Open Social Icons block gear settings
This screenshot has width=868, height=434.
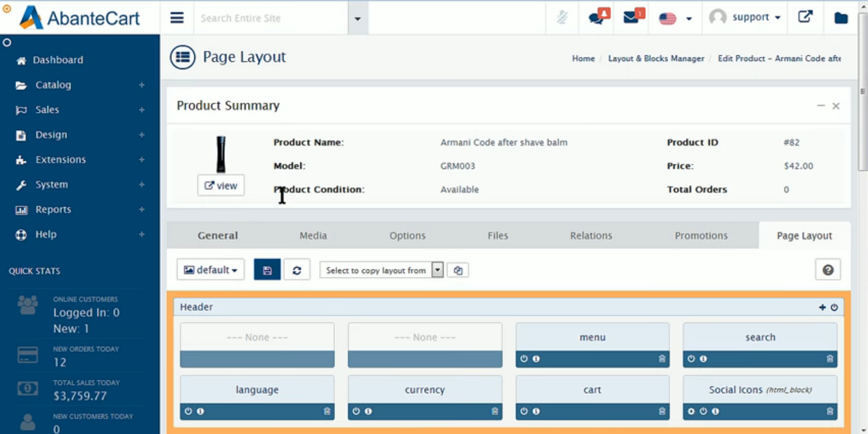[x=692, y=412]
